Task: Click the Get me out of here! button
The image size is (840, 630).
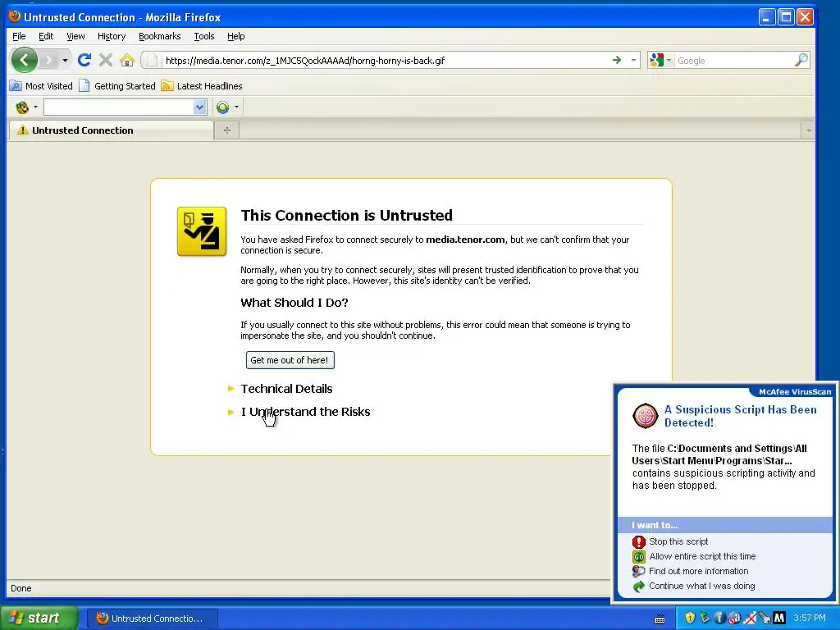Action: coord(290,360)
